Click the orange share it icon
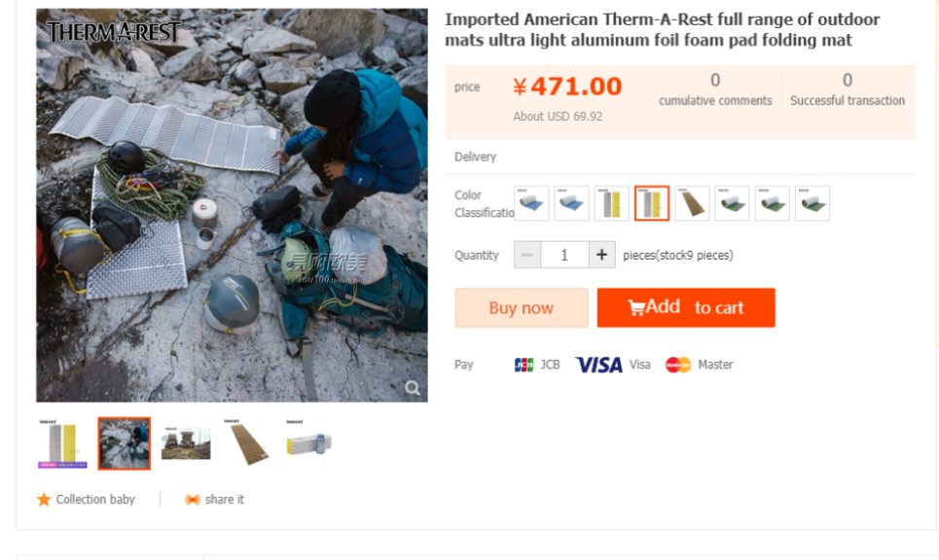This screenshot has width=939, height=560. [193, 500]
